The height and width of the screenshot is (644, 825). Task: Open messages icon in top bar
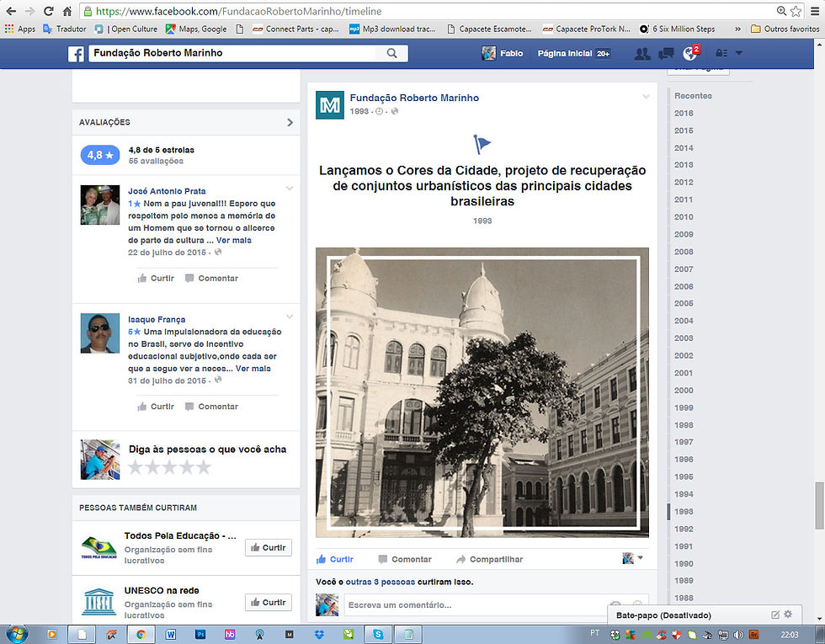[x=666, y=53]
